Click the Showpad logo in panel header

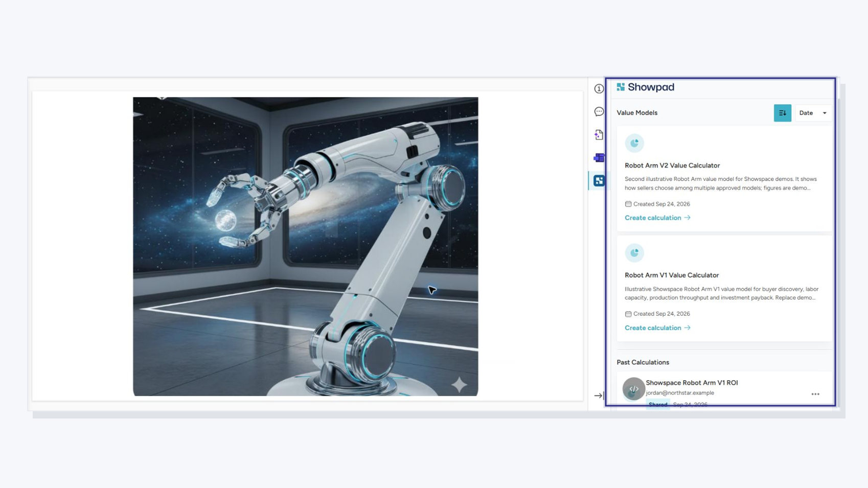pyautogui.click(x=645, y=87)
